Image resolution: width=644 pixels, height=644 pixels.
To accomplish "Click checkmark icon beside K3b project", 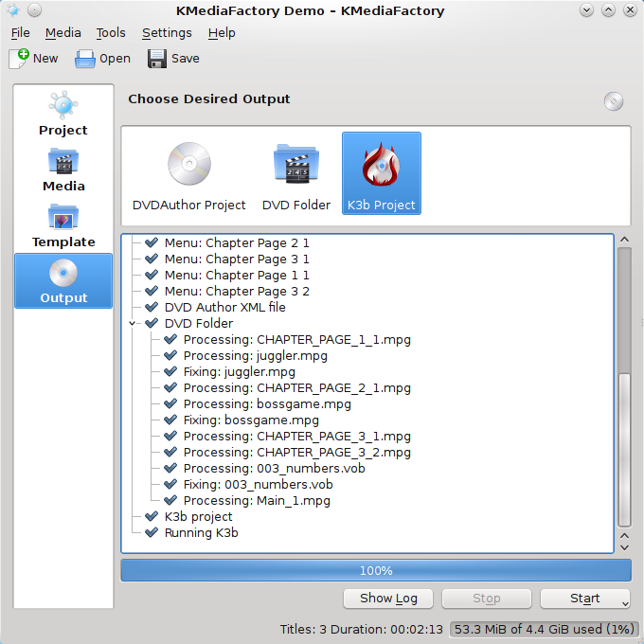I will pos(152,516).
